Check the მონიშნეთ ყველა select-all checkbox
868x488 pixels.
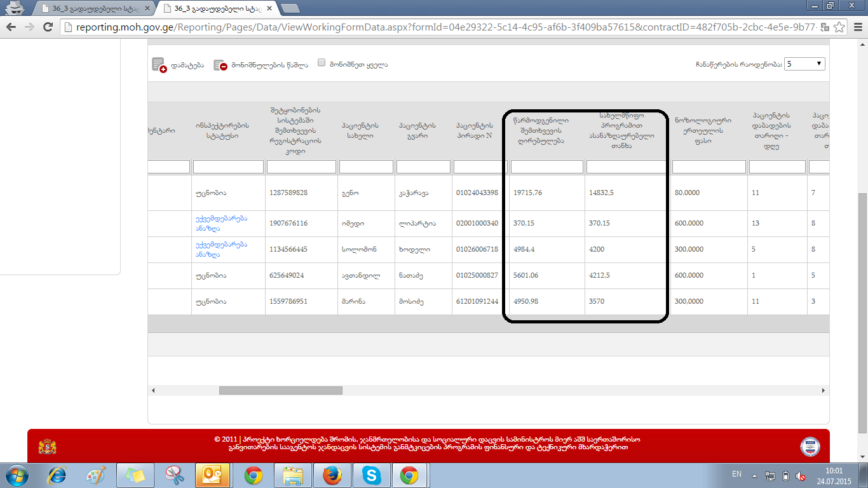322,63
